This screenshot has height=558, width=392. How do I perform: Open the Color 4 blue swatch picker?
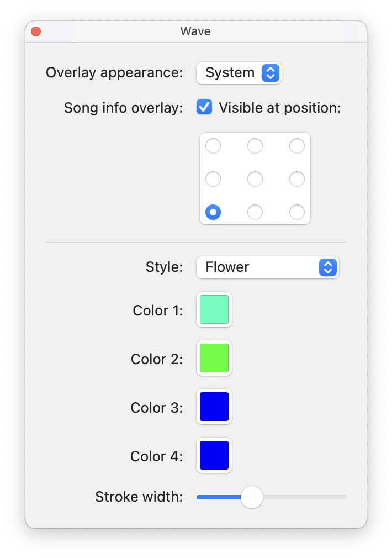[x=214, y=455]
